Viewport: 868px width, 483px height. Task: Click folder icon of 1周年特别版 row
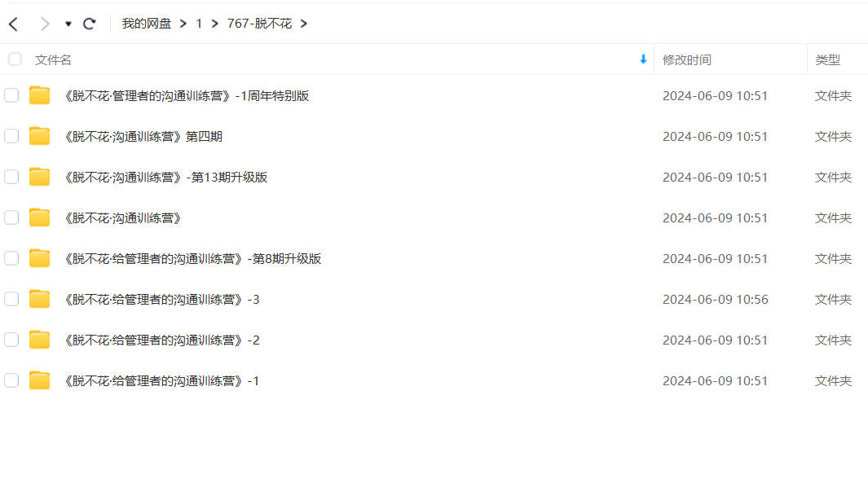pyautogui.click(x=39, y=95)
